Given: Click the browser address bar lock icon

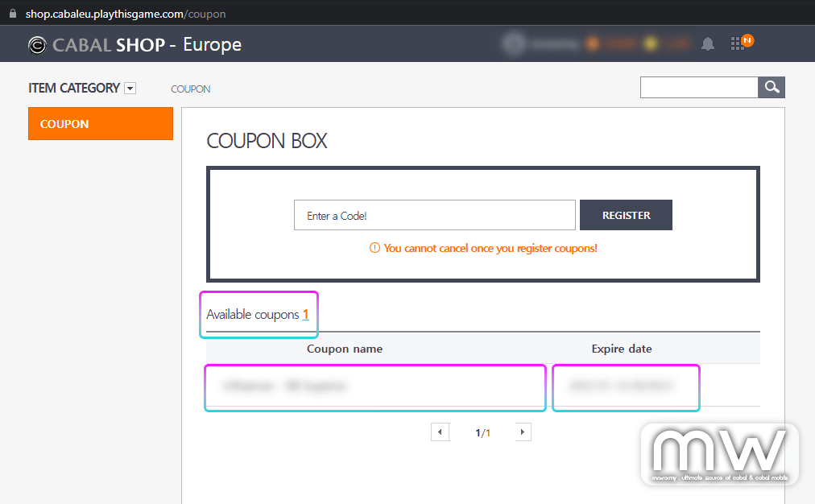Looking at the screenshot, I should tap(12, 14).
